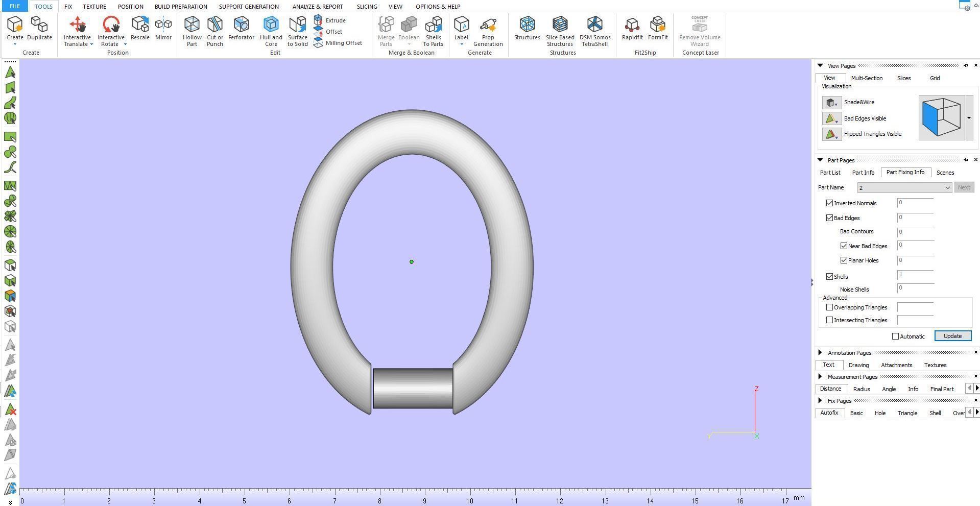This screenshot has height=506, width=980.
Task: Open Bad Edges Visible dropdown
Action: point(831,119)
